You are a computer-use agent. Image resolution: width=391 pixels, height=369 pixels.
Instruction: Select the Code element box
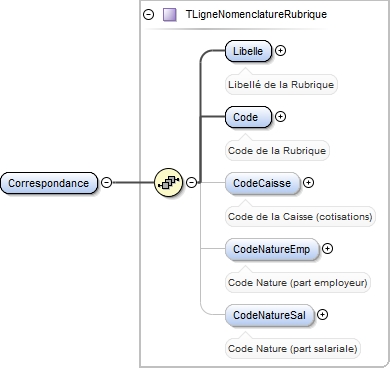click(248, 117)
